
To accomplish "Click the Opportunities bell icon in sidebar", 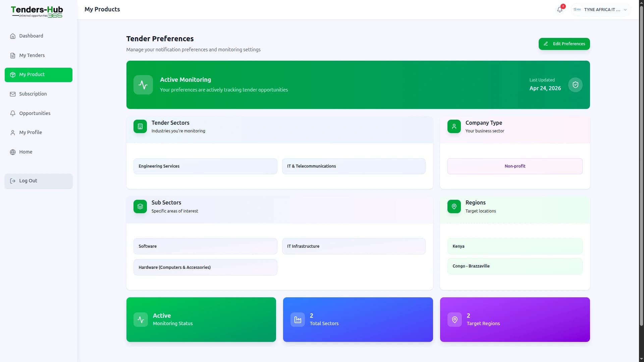I will (13, 113).
